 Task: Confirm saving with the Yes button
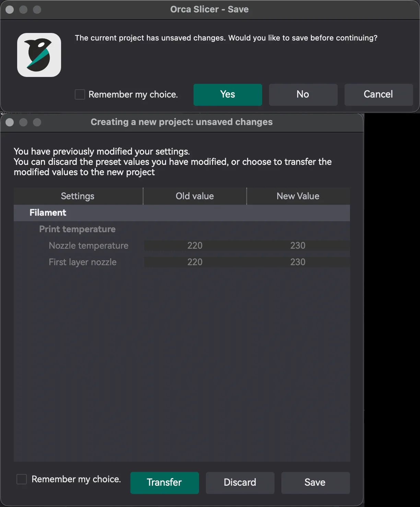tap(228, 94)
